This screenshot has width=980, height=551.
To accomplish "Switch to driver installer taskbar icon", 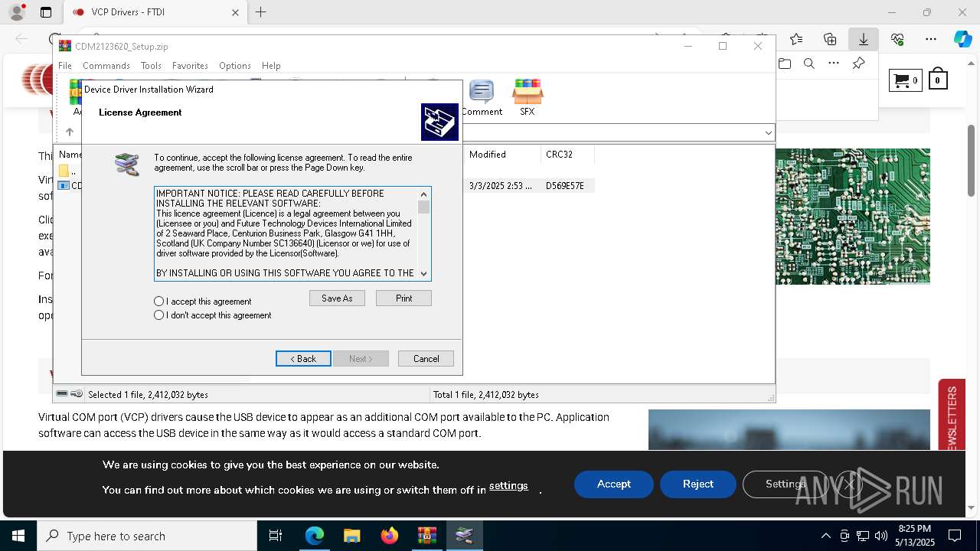I will point(464,536).
